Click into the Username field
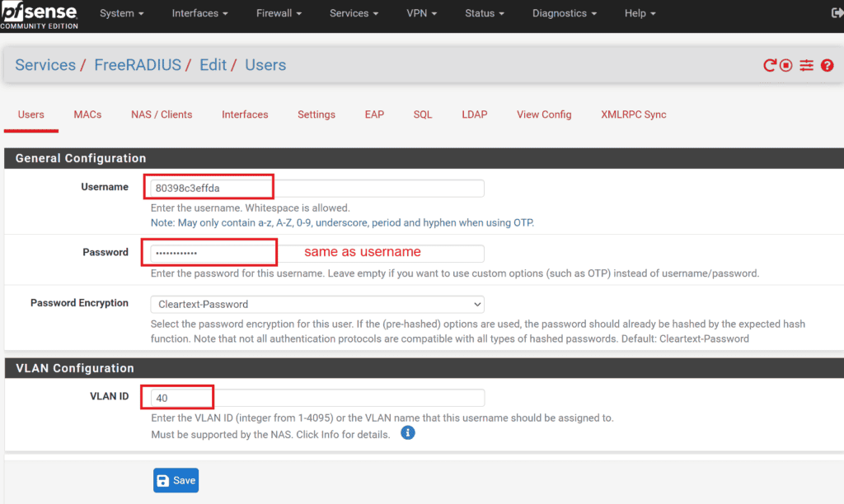This screenshot has width=844, height=504. 317,189
